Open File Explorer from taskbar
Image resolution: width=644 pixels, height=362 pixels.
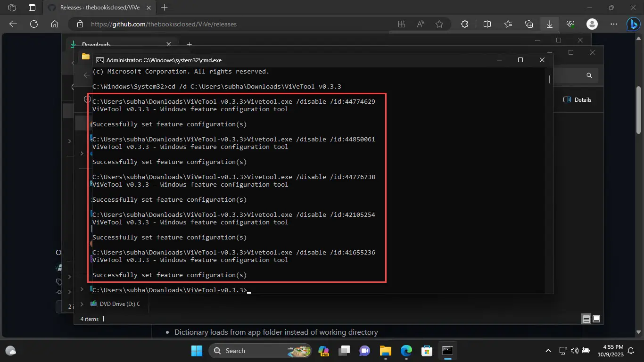click(x=386, y=351)
